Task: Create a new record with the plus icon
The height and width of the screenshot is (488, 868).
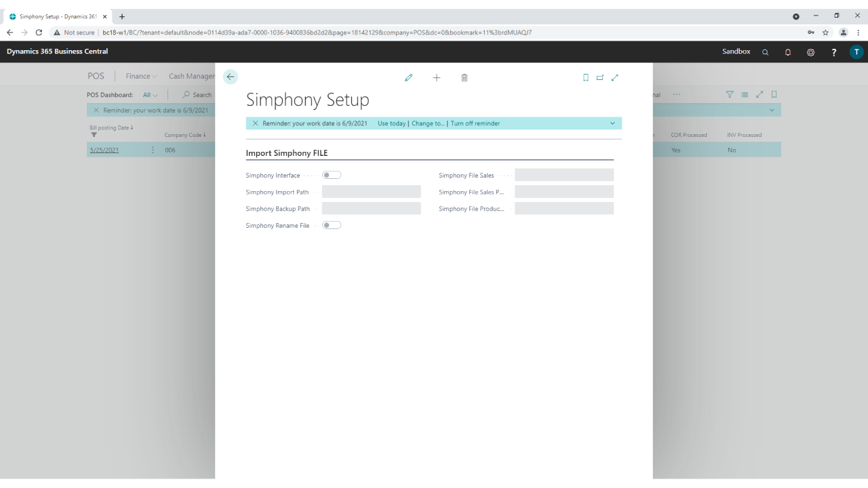Action: (x=437, y=78)
